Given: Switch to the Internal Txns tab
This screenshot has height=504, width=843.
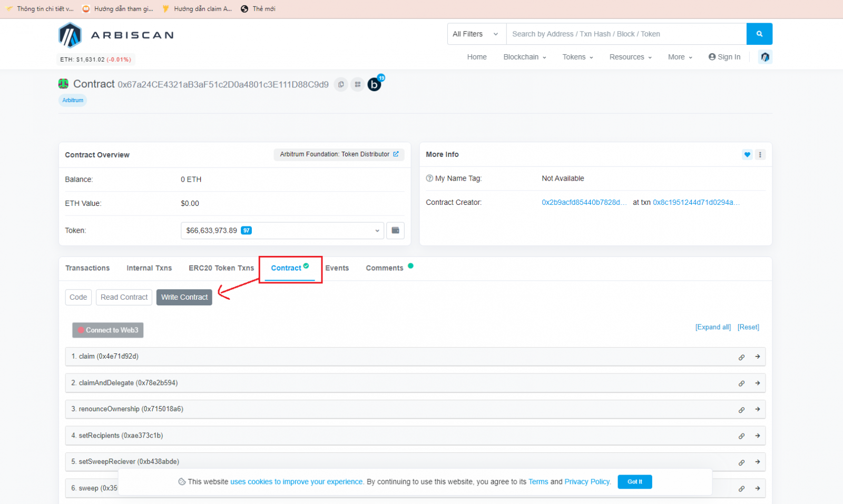Looking at the screenshot, I should coord(149,268).
